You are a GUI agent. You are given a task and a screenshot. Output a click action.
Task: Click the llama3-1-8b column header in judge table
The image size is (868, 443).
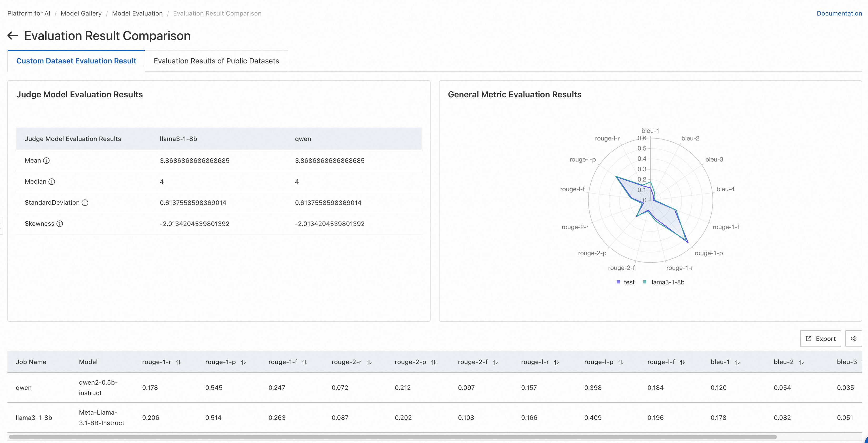click(x=178, y=139)
